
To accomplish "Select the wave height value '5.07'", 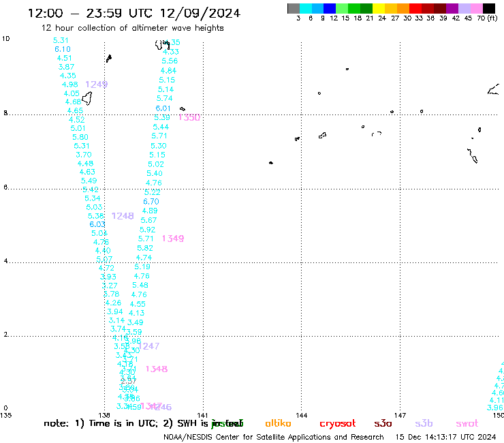I will click(104, 259).
